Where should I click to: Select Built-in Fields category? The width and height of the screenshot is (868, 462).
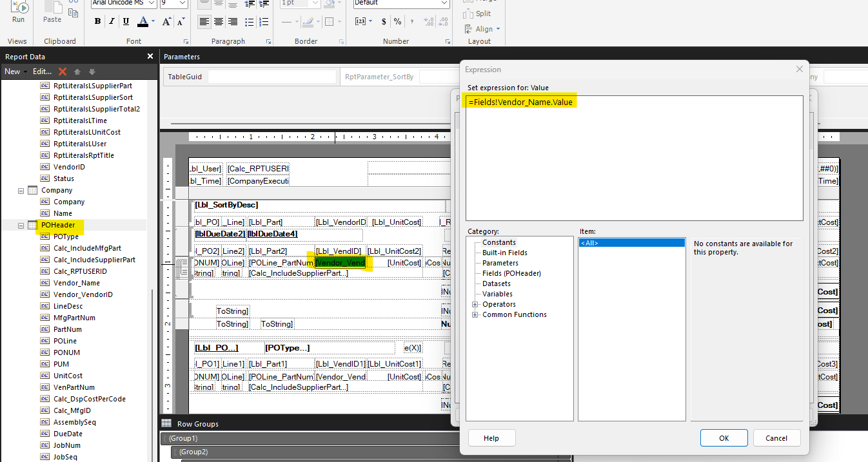tap(504, 253)
